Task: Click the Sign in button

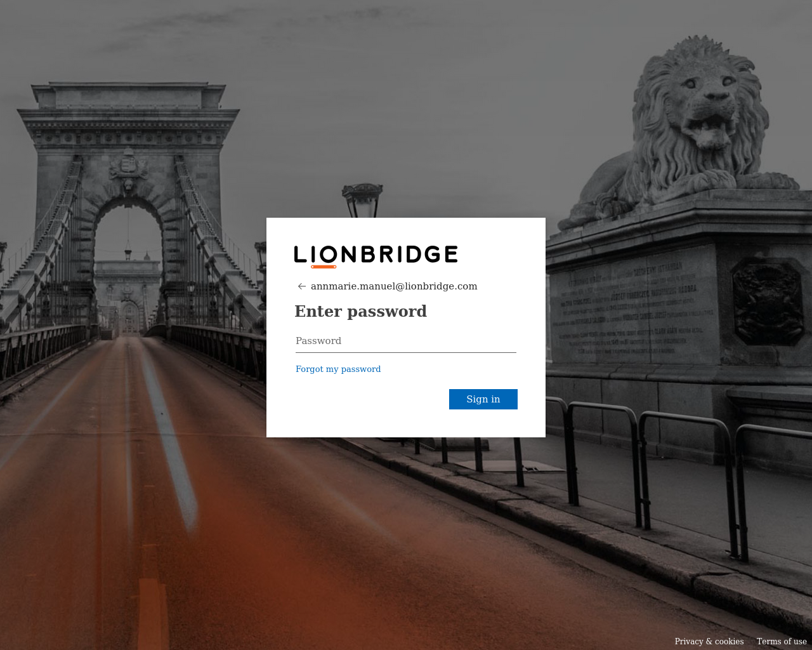Action: tap(483, 399)
